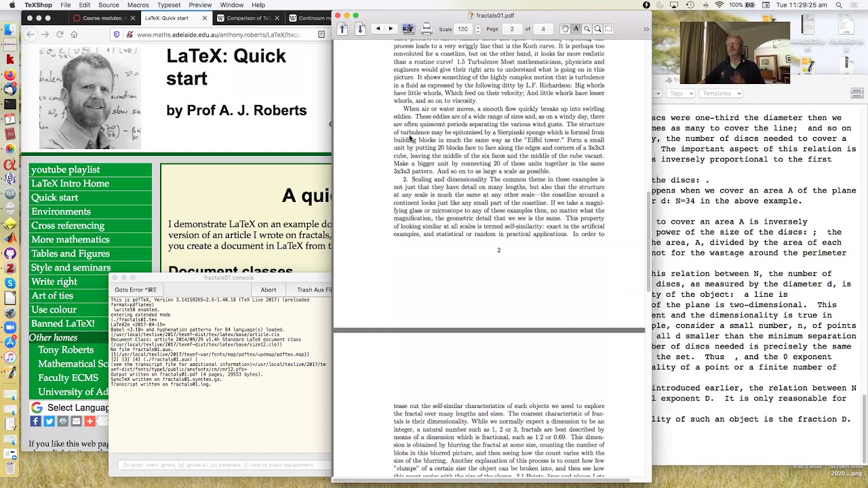Open the Preview menu
The width and height of the screenshot is (868, 488).
click(200, 5)
